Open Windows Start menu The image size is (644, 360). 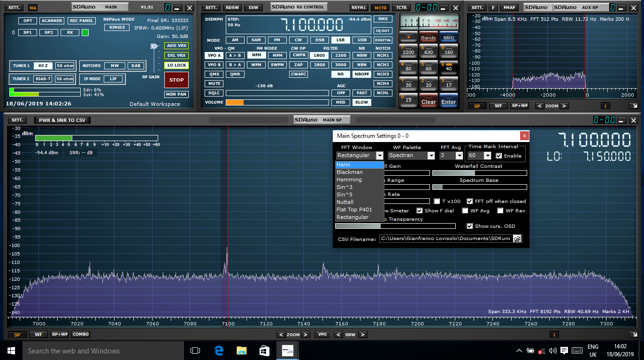(11, 351)
